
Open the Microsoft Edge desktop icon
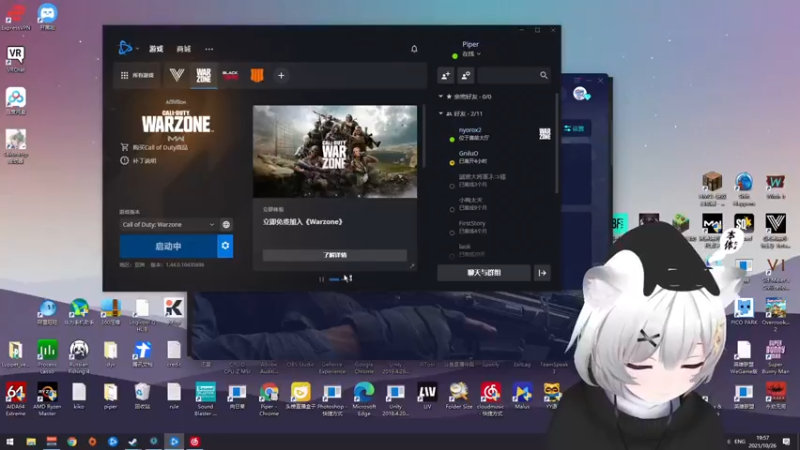pos(364,399)
